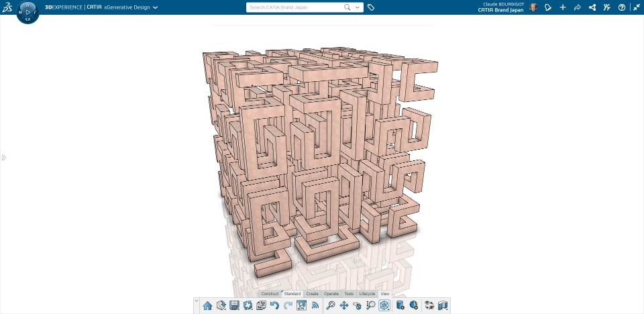Viewport: 644px width, 314px height.
Task: Open the specification tree graph icon
Action: (302, 305)
